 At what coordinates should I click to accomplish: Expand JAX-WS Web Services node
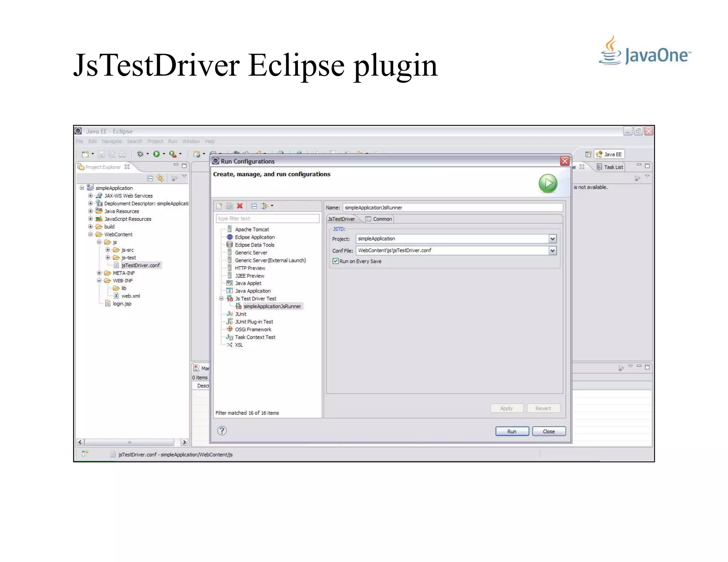90,196
